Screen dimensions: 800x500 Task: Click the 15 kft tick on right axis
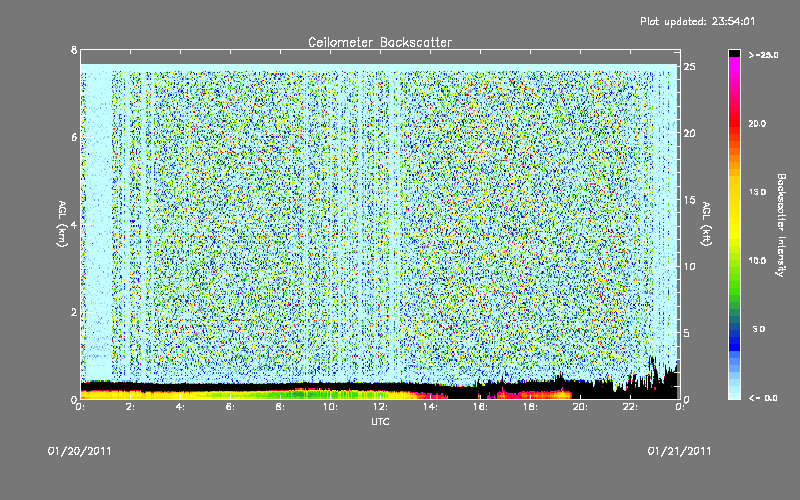point(690,200)
